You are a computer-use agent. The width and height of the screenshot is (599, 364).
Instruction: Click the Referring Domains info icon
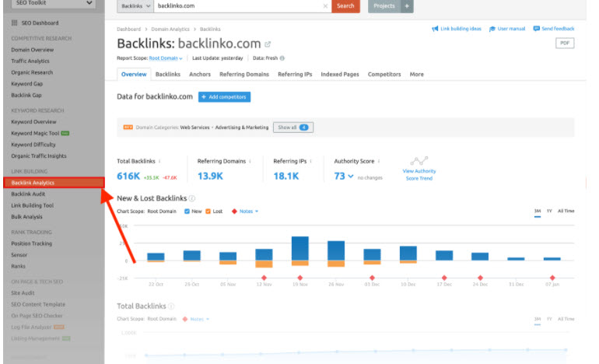point(250,161)
